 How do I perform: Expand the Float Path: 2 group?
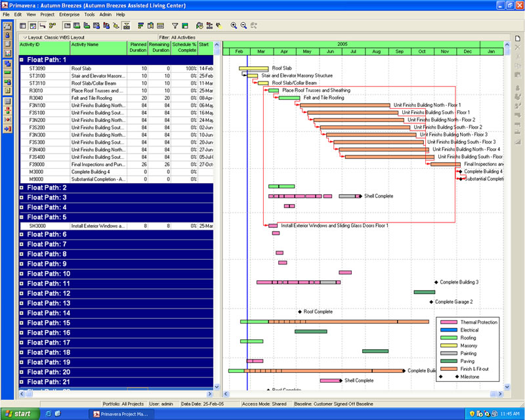(20, 188)
